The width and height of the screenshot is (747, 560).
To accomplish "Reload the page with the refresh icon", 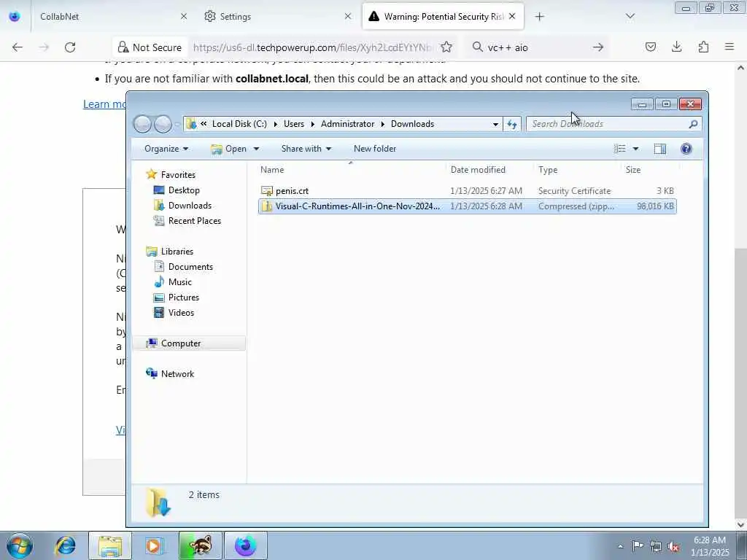I will tap(70, 47).
